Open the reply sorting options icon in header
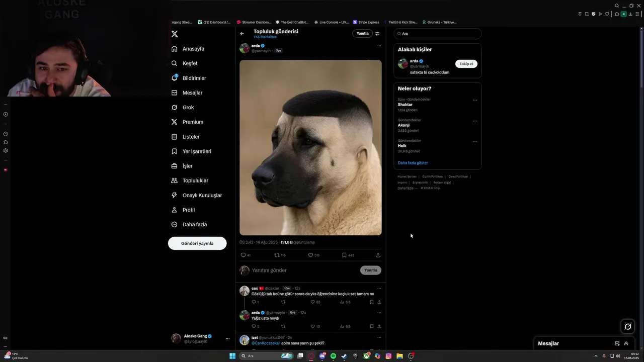This screenshot has width=644, height=362. point(377,34)
